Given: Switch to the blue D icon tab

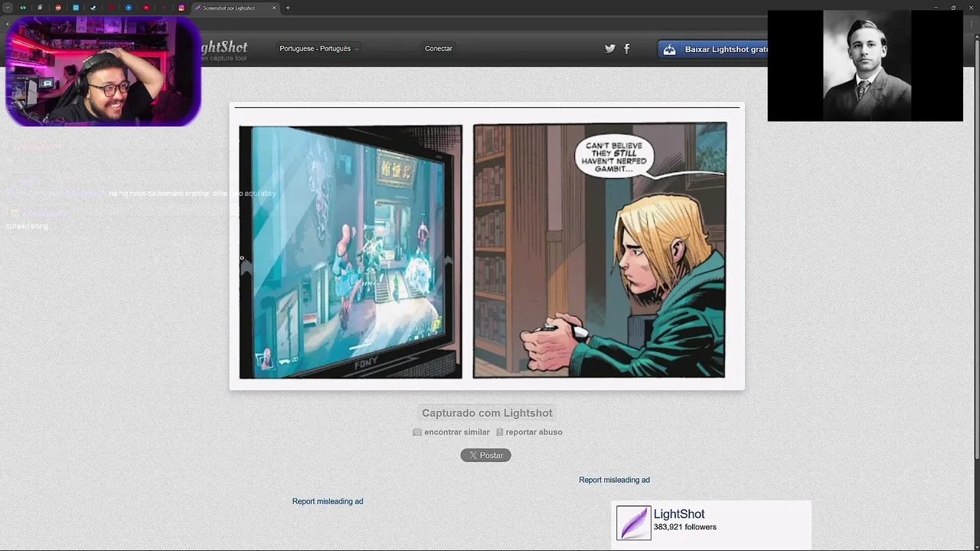Looking at the screenshot, I should (76, 8).
